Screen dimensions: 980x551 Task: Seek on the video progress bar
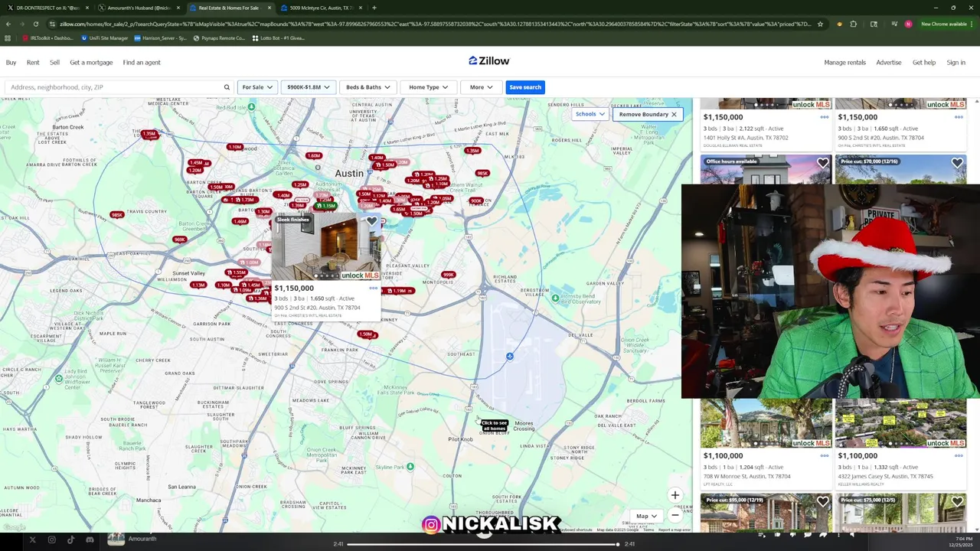(483, 544)
